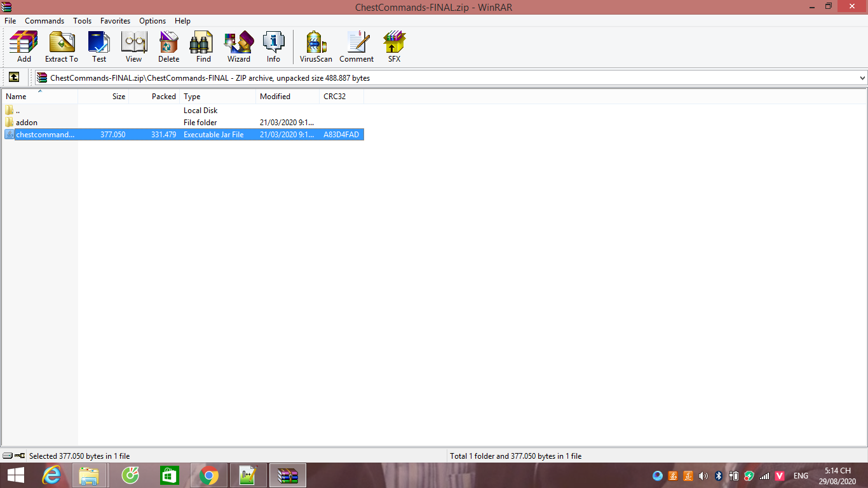The width and height of the screenshot is (868, 488).
Task: Open the Commands menu
Action: tap(44, 21)
